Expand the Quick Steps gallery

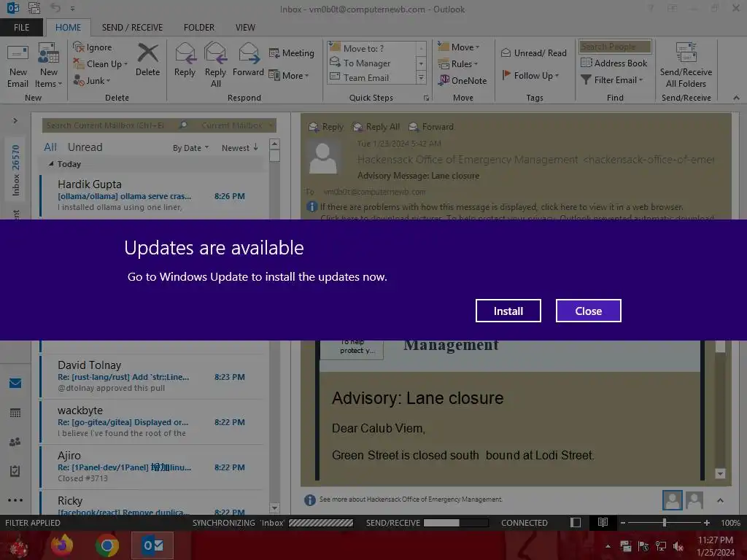(421, 77)
